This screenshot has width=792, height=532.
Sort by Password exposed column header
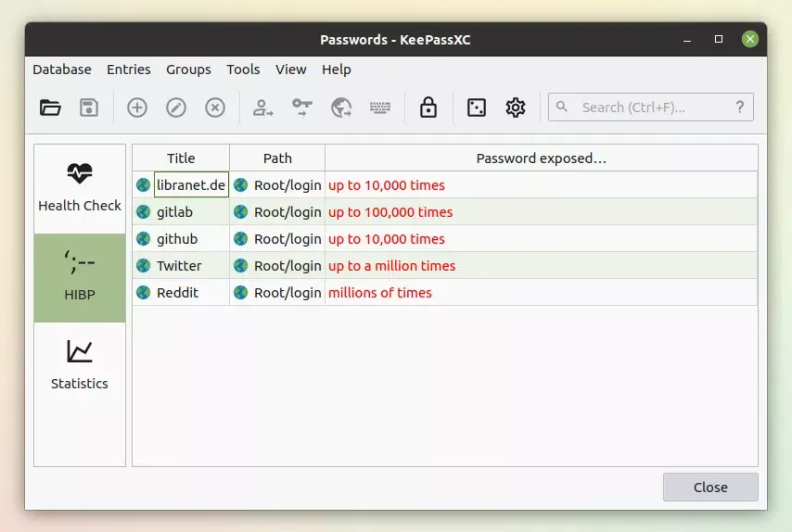[x=541, y=158]
